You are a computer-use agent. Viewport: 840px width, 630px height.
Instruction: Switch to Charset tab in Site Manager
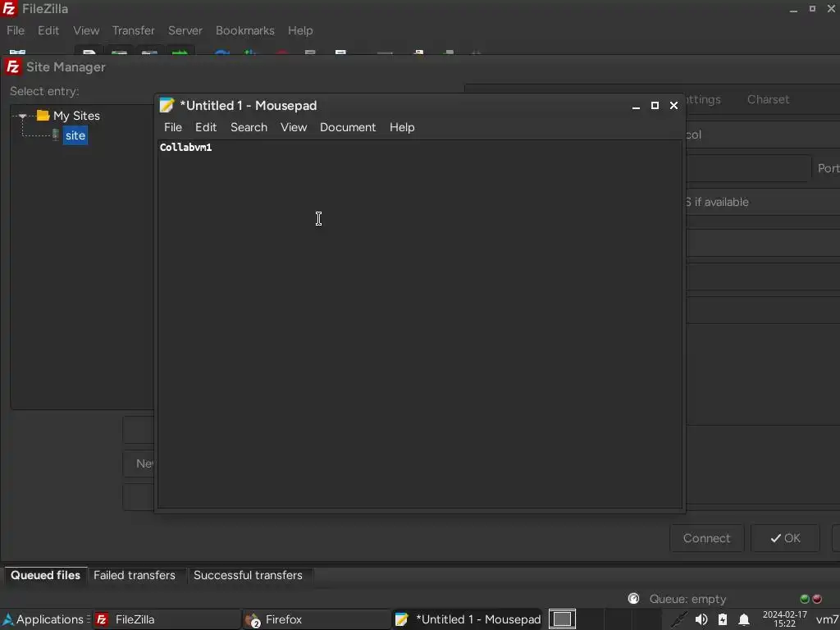pos(768,99)
